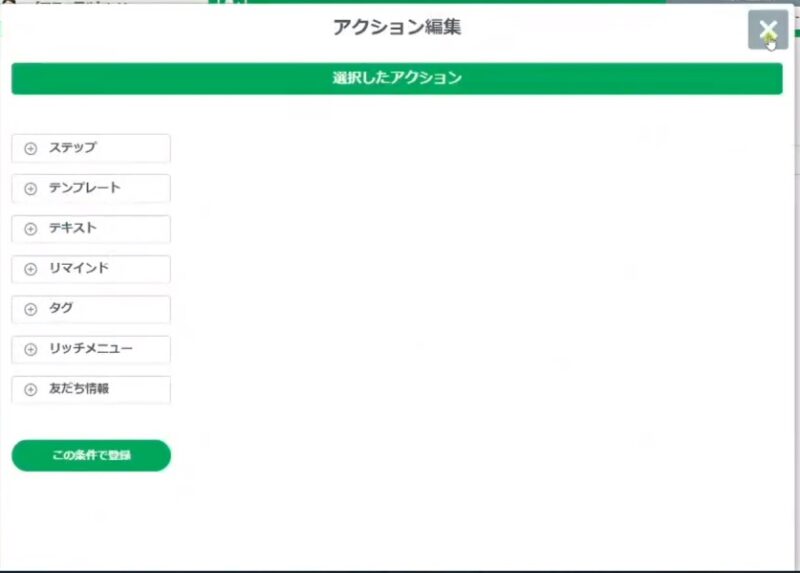
Task: Choose the リッチメニュー action entry
Action: pos(91,350)
